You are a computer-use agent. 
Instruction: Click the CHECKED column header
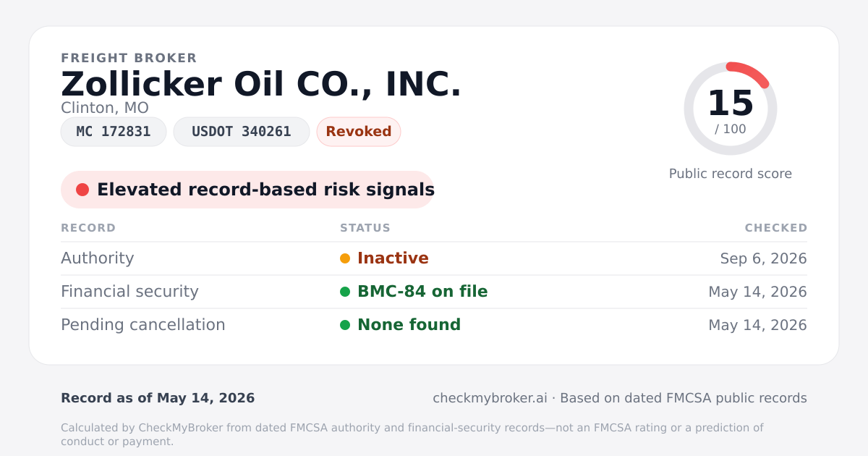[776, 228]
